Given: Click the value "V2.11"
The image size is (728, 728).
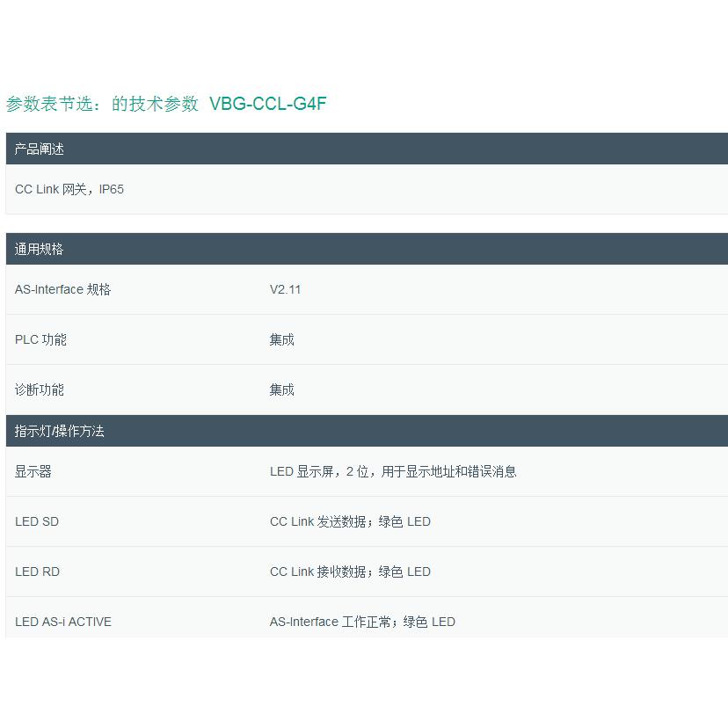Looking at the screenshot, I should click(x=285, y=290).
